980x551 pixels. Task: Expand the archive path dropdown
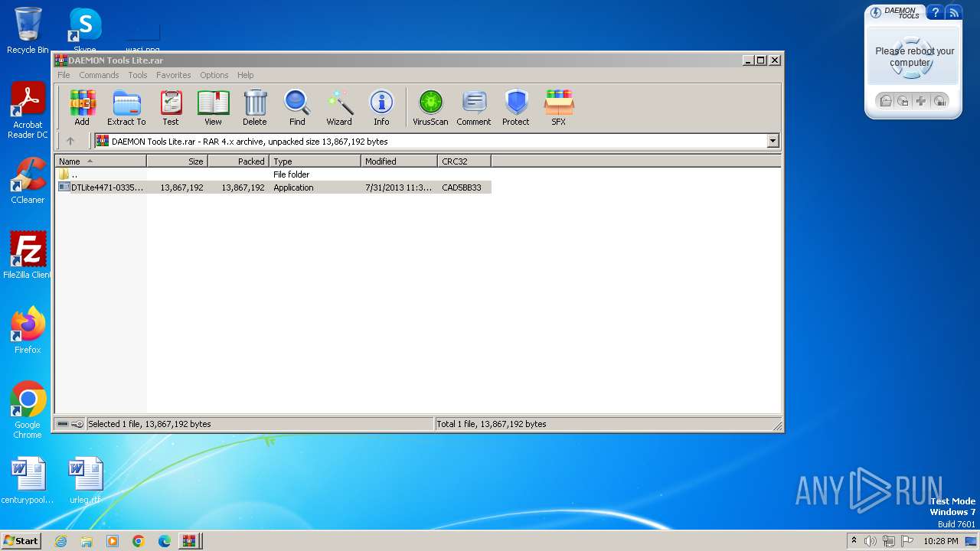[x=773, y=141]
